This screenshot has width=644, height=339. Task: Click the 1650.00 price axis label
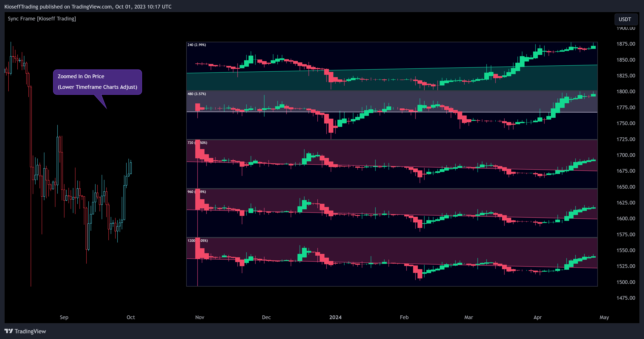(626, 187)
